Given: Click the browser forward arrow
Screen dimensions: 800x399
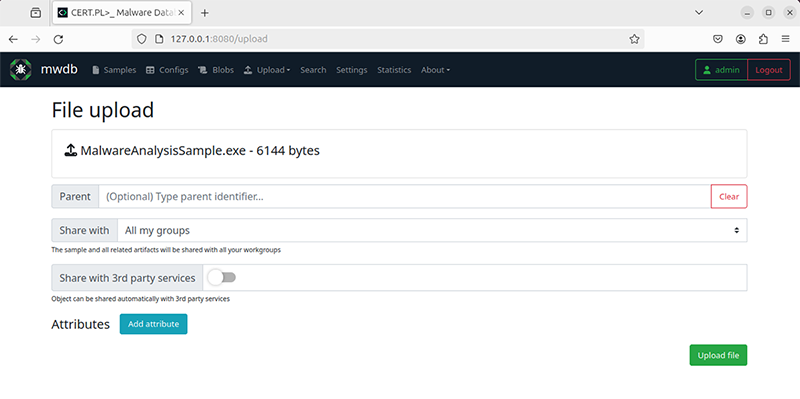Looking at the screenshot, I should coord(36,39).
